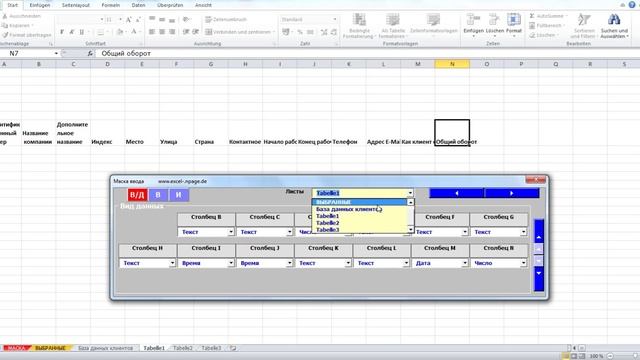
Task: Open Suchen und Auswählen binoculars
Action: [x=614, y=26]
